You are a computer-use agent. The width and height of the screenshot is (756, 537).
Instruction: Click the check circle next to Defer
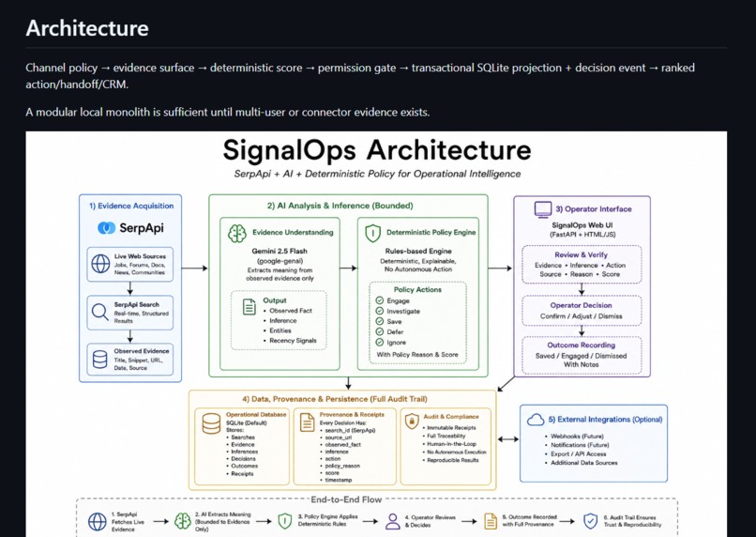point(380,332)
